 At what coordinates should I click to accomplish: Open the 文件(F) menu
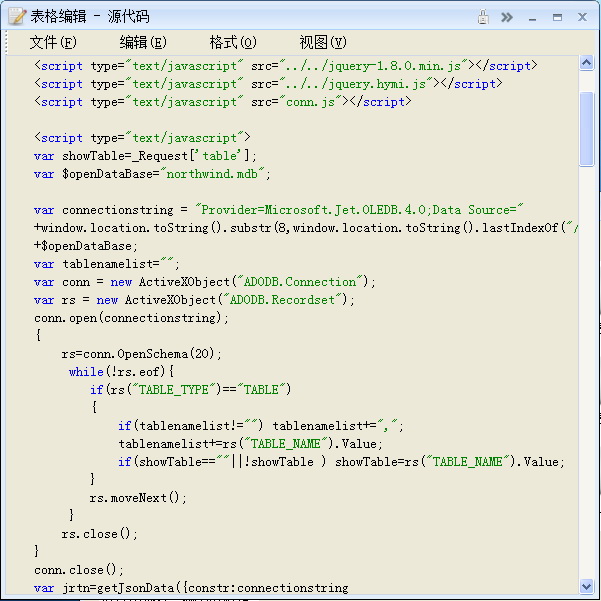[53, 42]
